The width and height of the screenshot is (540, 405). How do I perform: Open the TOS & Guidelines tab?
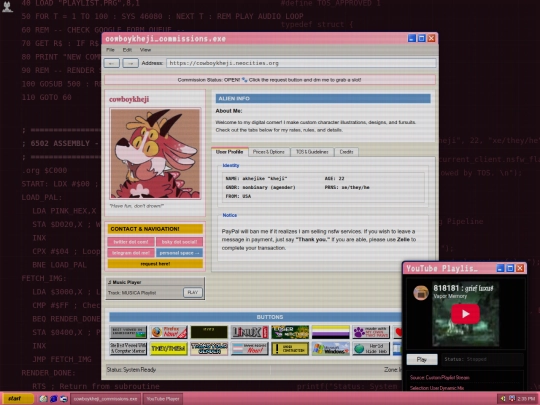coord(312,152)
